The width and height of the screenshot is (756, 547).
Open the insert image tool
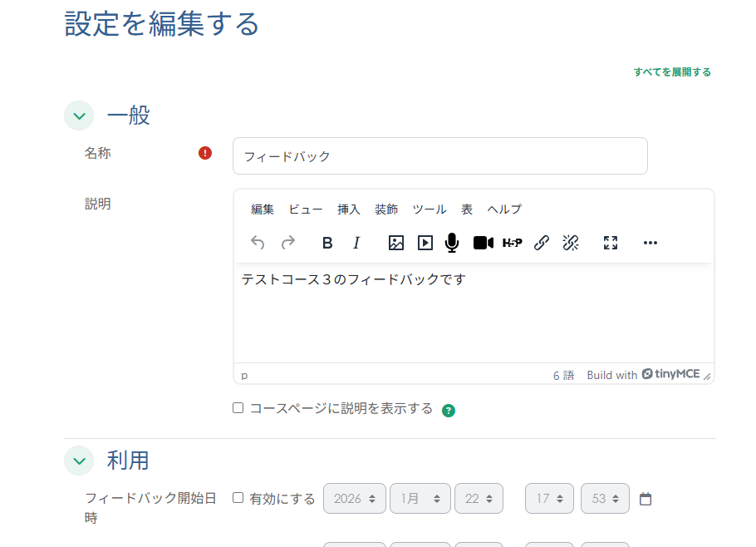(396, 243)
